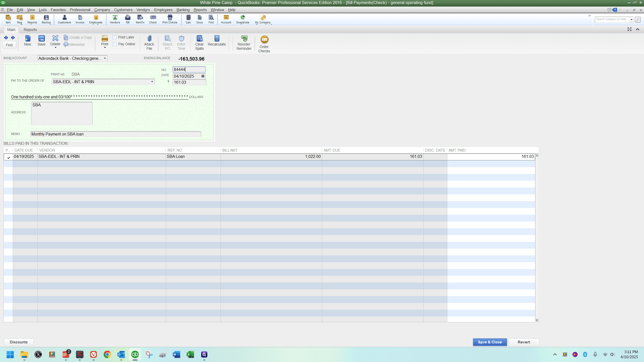Open Snapshots icon
The width and height of the screenshot is (644, 362).
[243, 19]
